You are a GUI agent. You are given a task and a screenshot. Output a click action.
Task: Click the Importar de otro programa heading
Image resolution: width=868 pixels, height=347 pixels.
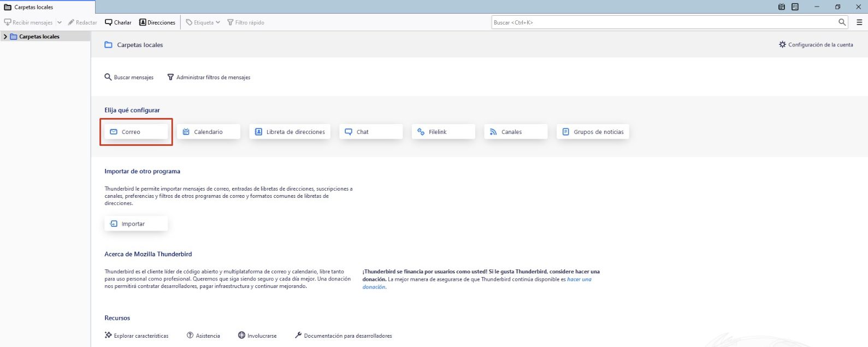click(x=142, y=171)
